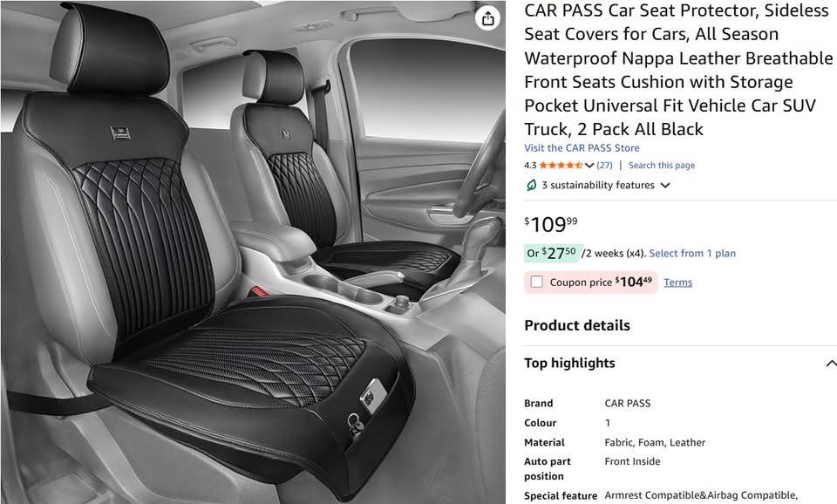The height and width of the screenshot is (504, 837).
Task: Tick the Coupon price checkbox
Action: pos(536,282)
